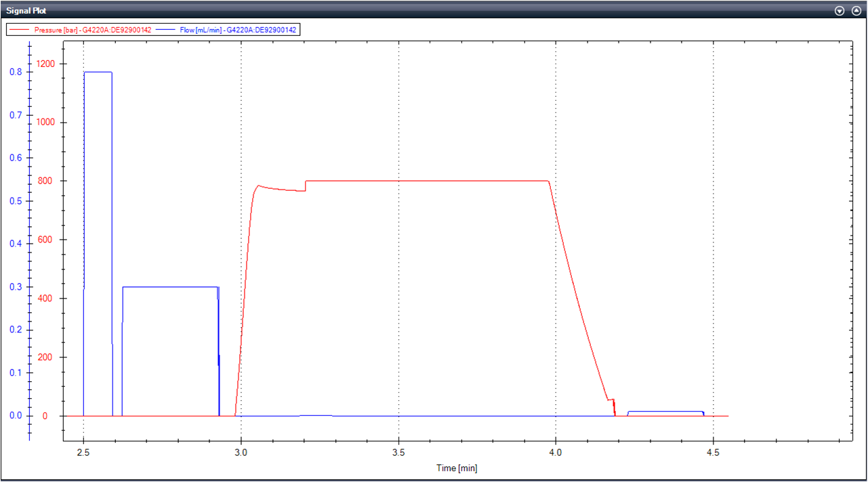Image resolution: width=868 pixels, height=482 pixels.
Task: Click the 3.5 minute tick label
Action: 398,452
